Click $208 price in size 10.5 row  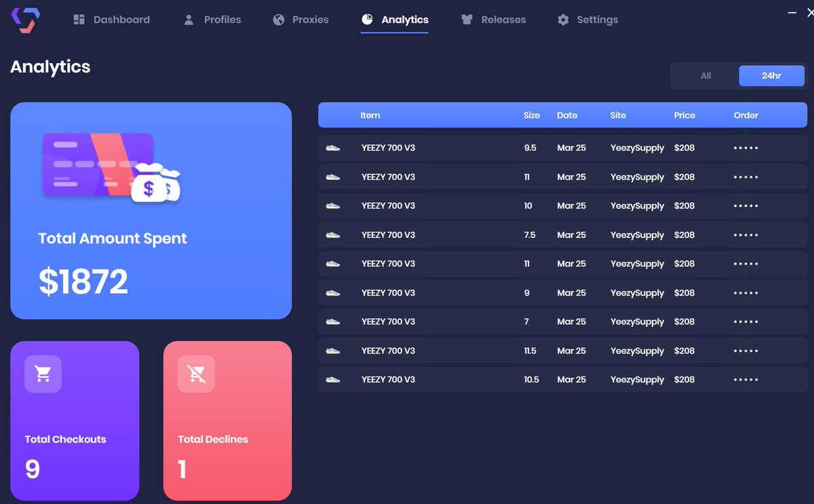(684, 380)
